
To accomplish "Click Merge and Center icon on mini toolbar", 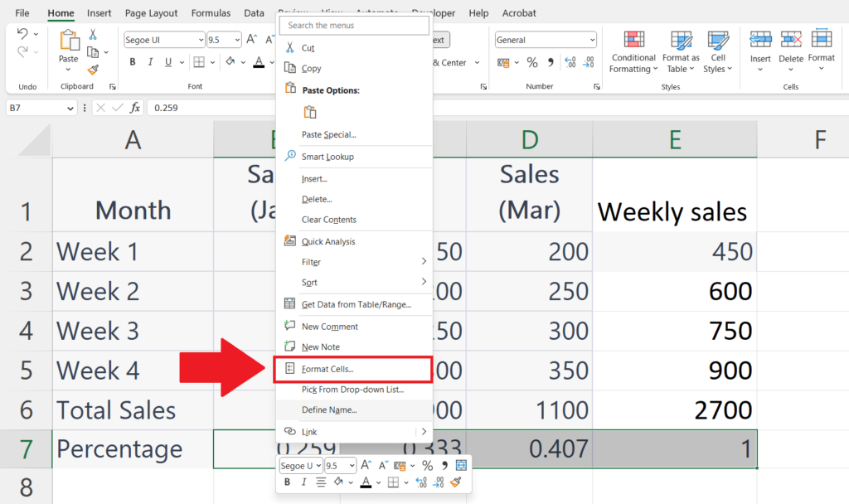I will (x=461, y=466).
